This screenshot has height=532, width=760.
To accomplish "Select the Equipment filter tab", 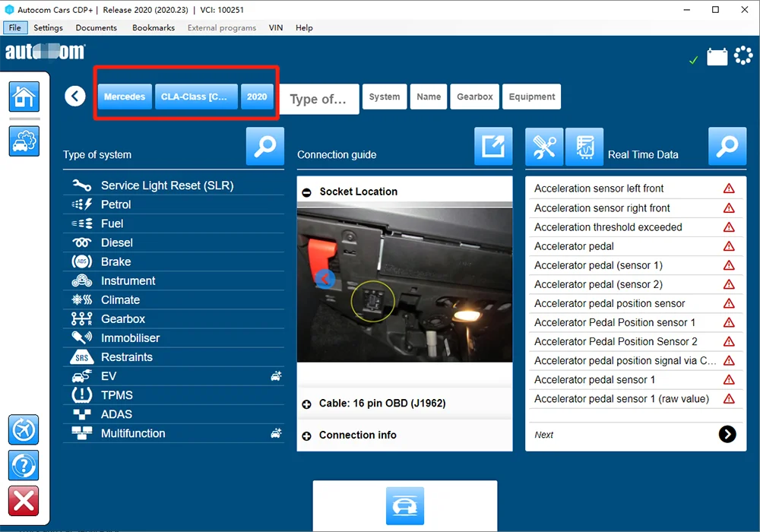I will point(532,97).
